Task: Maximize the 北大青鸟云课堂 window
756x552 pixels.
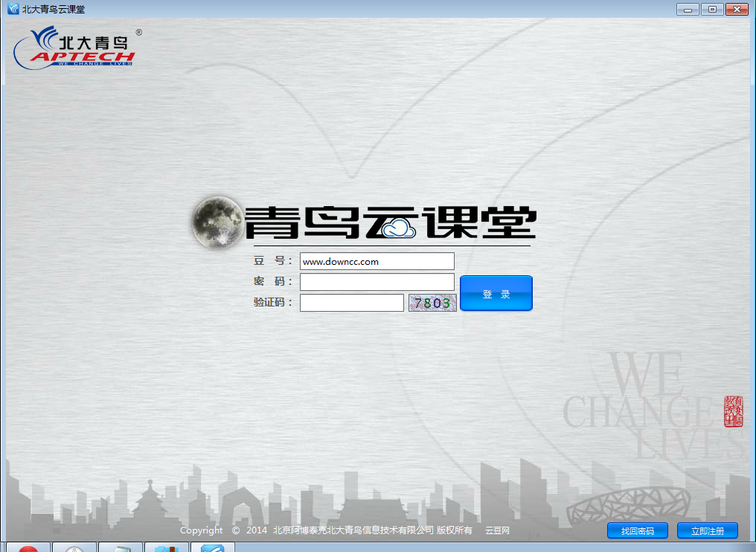Action: pyautogui.click(x=712, y=9)
